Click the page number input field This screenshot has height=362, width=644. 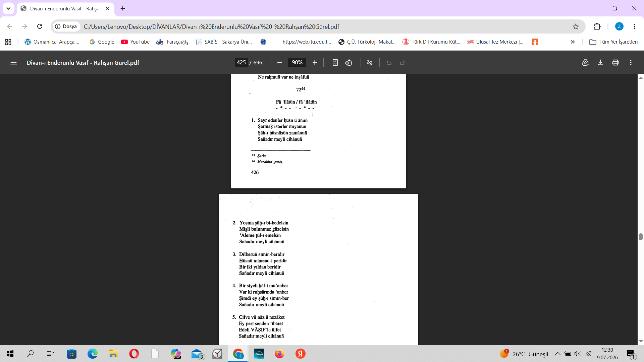coord(241,63)
